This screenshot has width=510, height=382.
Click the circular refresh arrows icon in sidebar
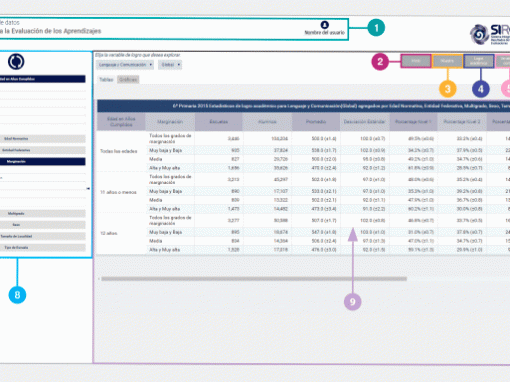click(x=16, y=62)
